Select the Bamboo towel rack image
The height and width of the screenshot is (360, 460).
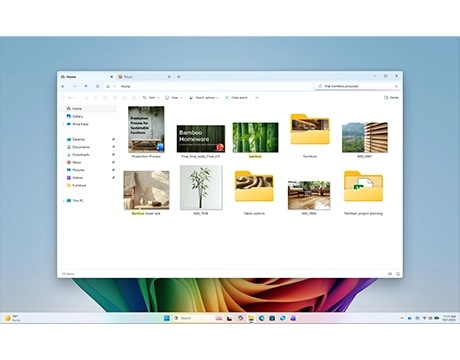click(146, 190)
